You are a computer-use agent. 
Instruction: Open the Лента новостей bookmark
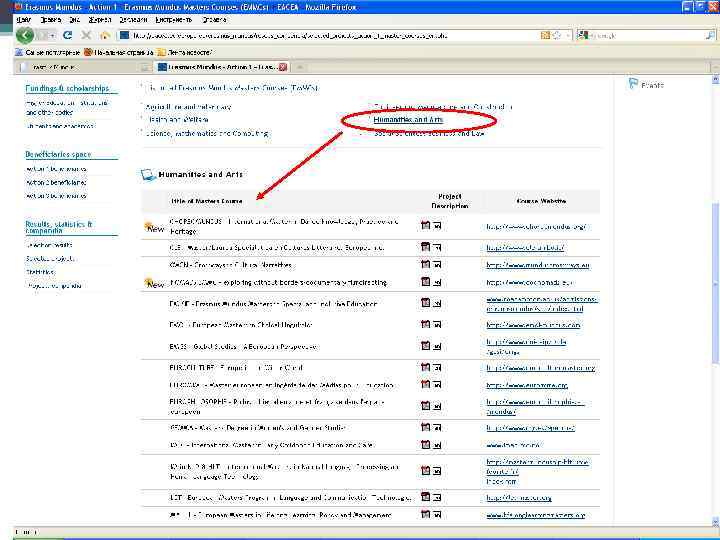pyautogui.click(x=184, y=52)
